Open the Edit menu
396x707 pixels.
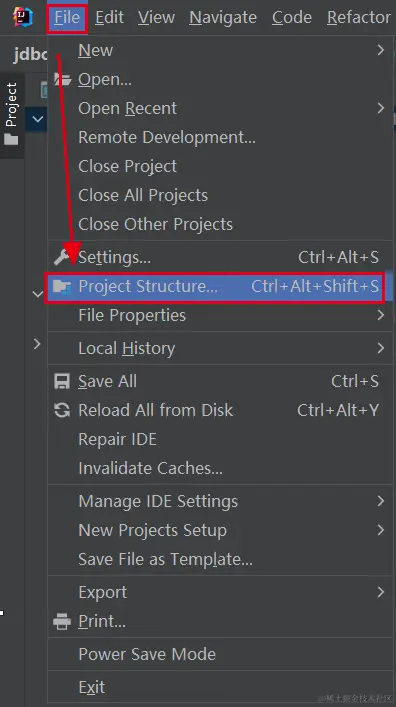(109, 17)
